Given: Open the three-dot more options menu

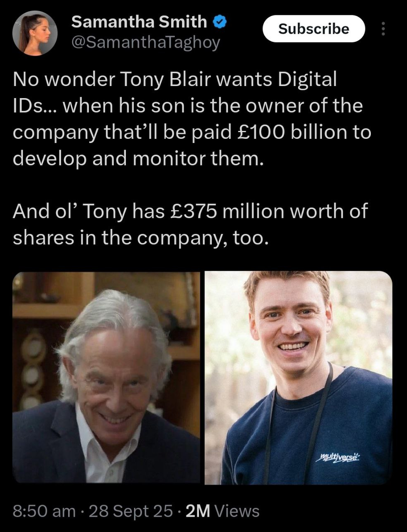Looking at the screenshot, I should pyautogui.click(x=383, y=29).
